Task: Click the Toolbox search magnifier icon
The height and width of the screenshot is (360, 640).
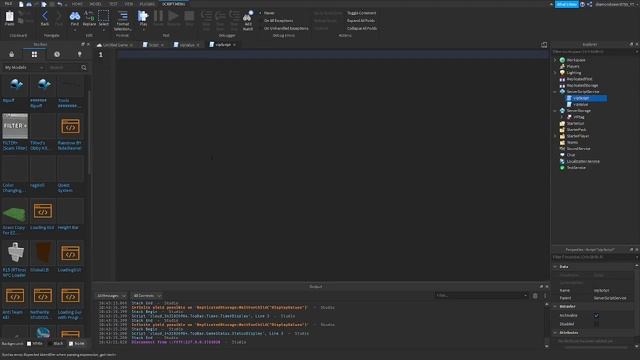Action: coord(84,67)
